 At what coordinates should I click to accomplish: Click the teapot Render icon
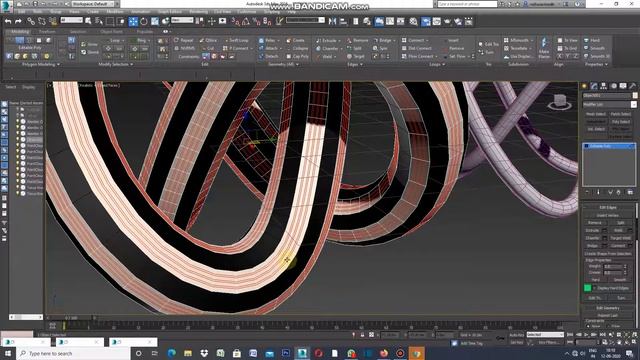pyautogui.click(x=447, y=21)
